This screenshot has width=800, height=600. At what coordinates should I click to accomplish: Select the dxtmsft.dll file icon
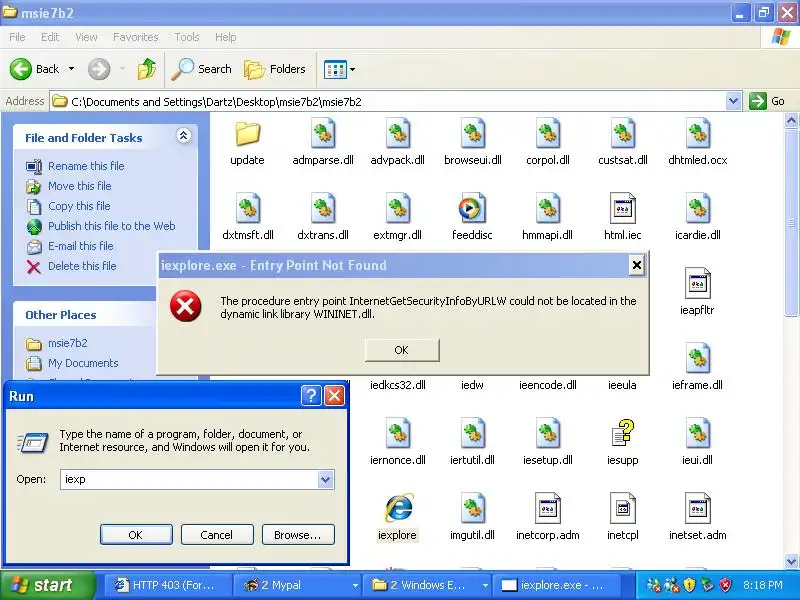[x=248, y=209]
